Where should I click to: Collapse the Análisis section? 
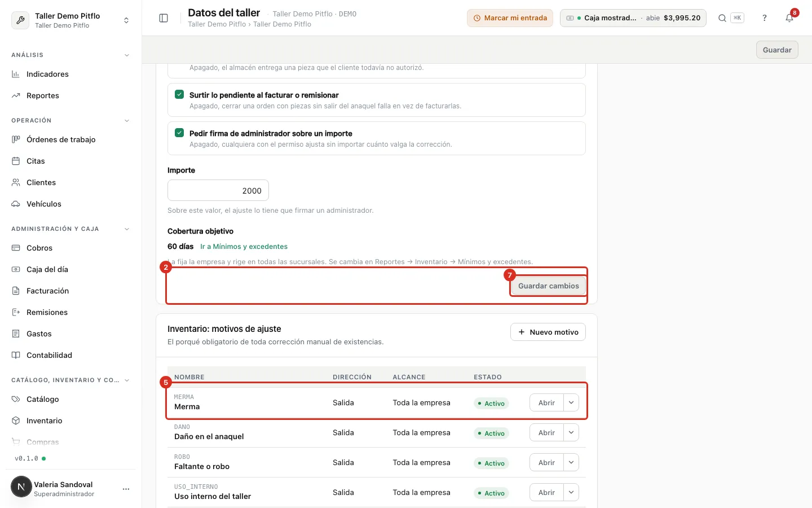(x=127, y=55)
